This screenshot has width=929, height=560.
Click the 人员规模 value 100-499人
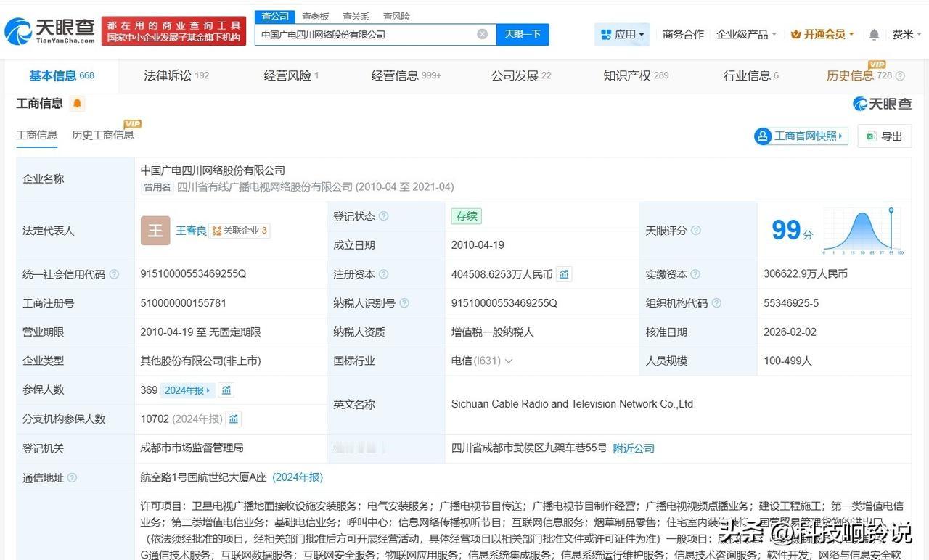point(787,361)
